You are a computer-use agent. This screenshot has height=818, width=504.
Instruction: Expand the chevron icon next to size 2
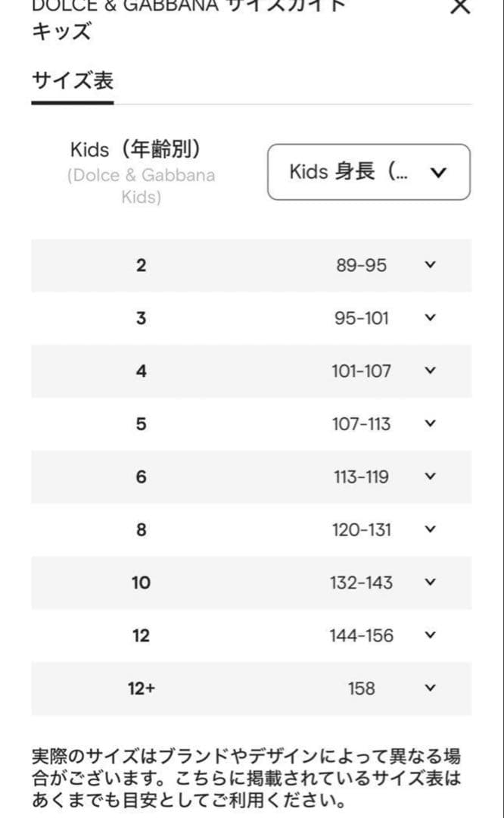point(430,265)
